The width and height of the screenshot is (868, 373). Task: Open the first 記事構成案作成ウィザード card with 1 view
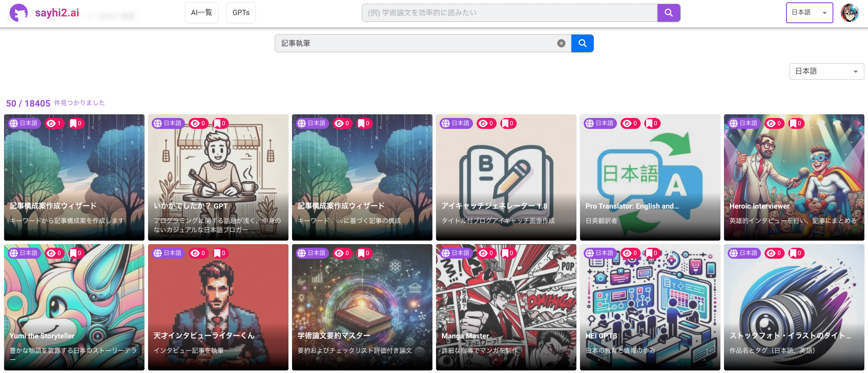tap(74, 177)
